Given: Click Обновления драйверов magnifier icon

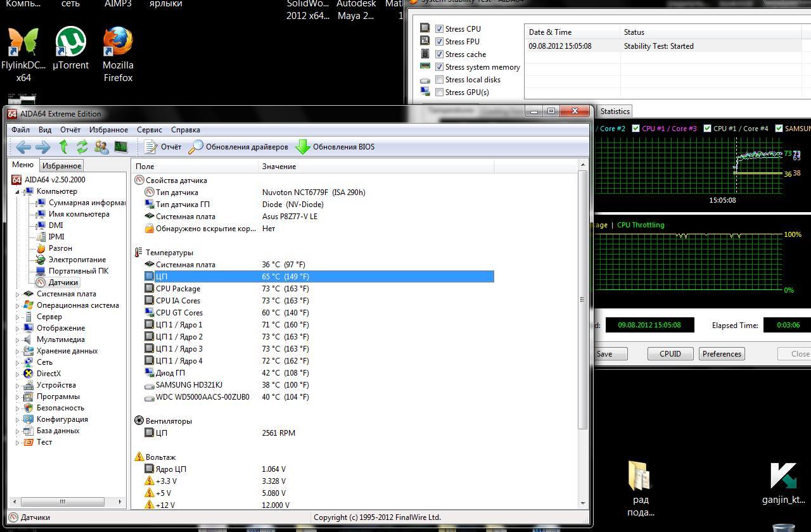Looking at the screenshot, I should (x=196, y=147).
